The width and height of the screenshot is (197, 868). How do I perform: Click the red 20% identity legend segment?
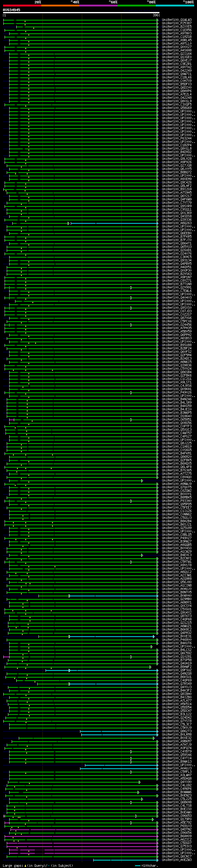22,6
